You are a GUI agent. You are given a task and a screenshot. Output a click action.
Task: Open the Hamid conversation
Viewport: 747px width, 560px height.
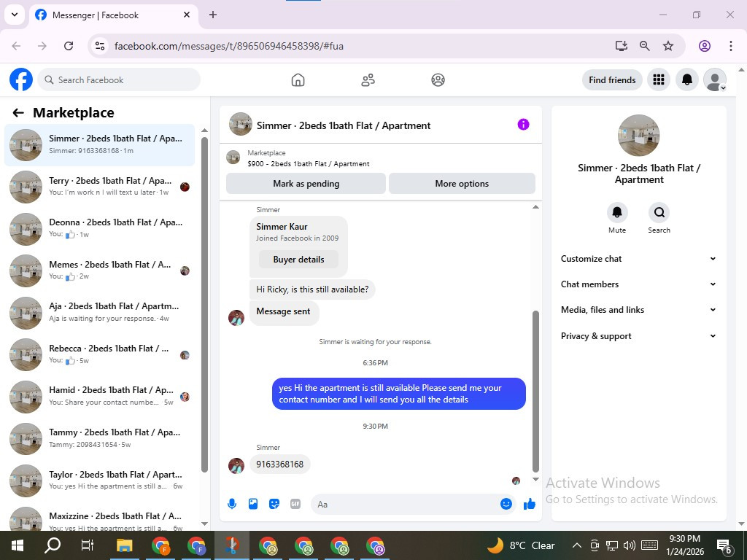(x=99, y=396)
